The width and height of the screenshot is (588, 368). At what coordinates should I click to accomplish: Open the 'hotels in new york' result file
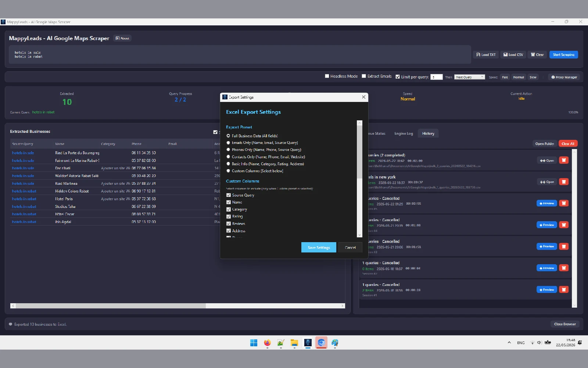tap(547, 182)
